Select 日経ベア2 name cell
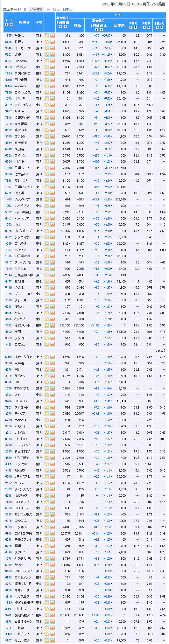 (x=24, y=168)
